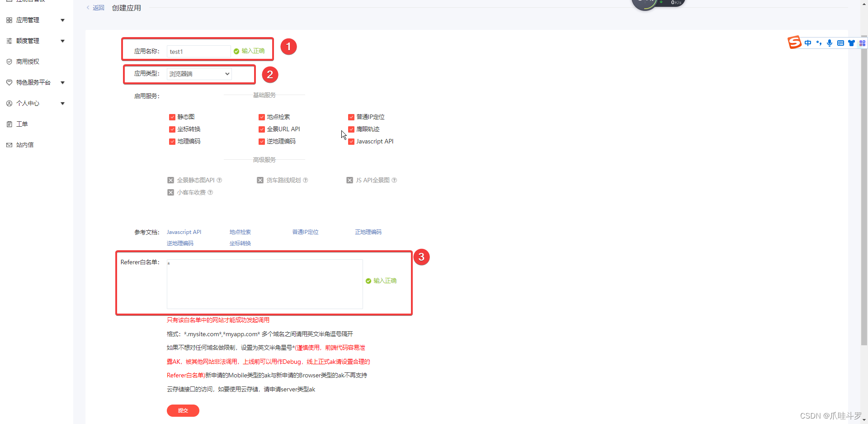
Task: Click disabled JS API全景图 checkbox
Action: [349, 180]
